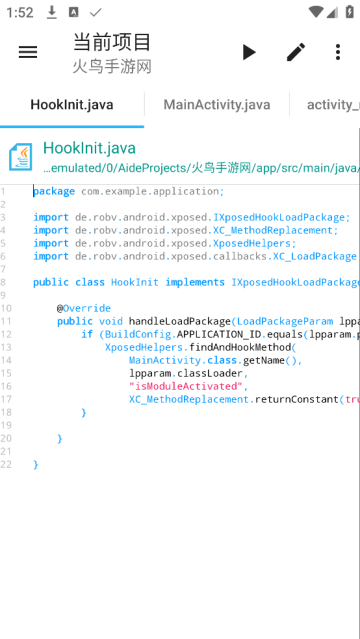Viewport: 360px width, 639px height.
Task: Click XposedHelpers.findAndHookMethod call
Action: click(200, 347)
